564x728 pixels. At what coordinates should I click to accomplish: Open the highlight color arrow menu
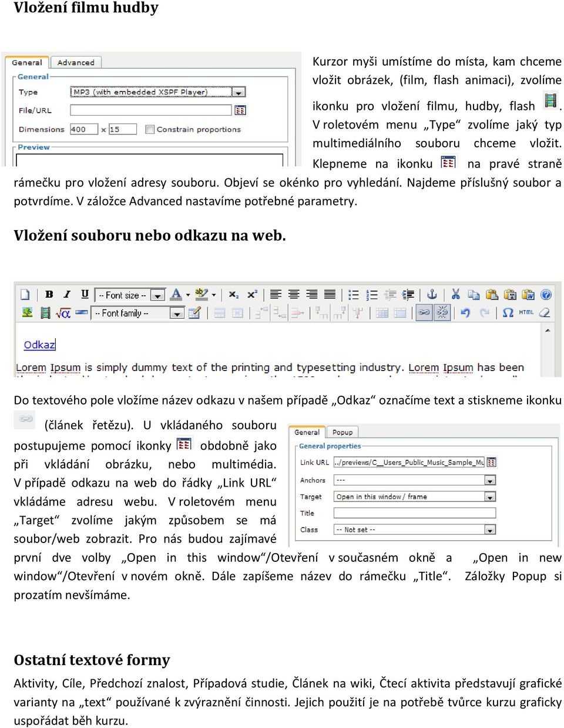tap(214, 295)
